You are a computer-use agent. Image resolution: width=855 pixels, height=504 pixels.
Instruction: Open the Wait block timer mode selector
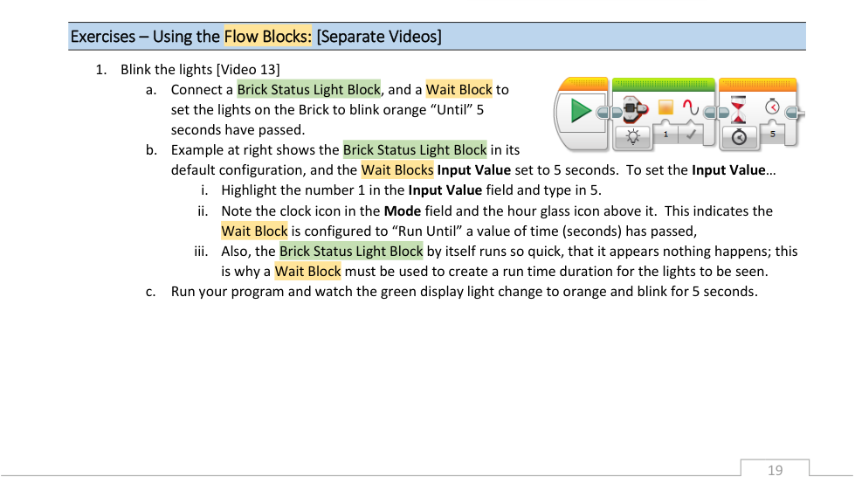tap(739, 137)
